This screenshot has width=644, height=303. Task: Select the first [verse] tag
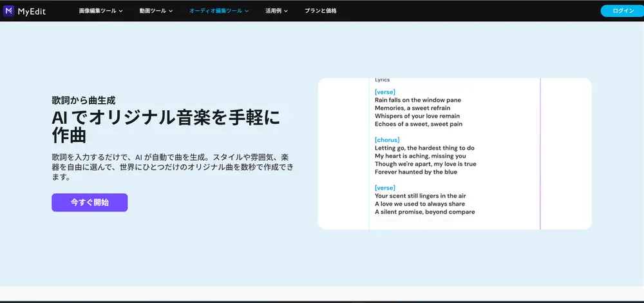[x=385, y=92]
